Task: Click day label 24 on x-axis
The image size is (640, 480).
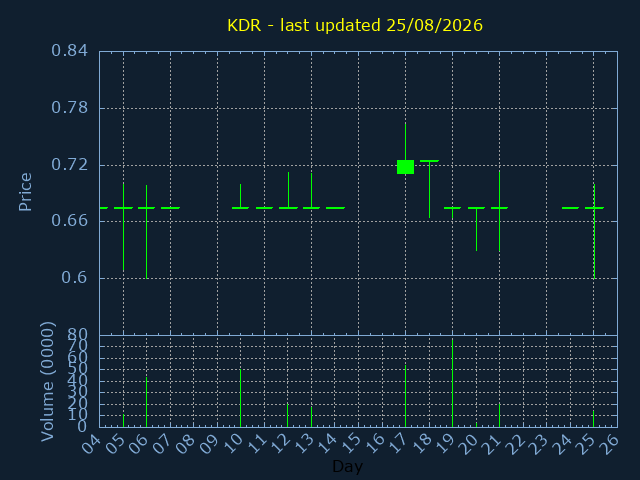Action: pyautogui.click(x=562, y=444)
